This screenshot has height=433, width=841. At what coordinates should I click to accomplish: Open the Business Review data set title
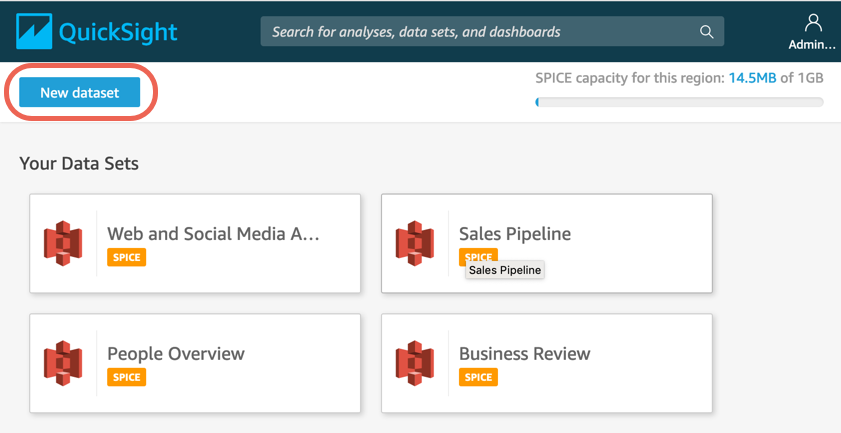[524, 354]
